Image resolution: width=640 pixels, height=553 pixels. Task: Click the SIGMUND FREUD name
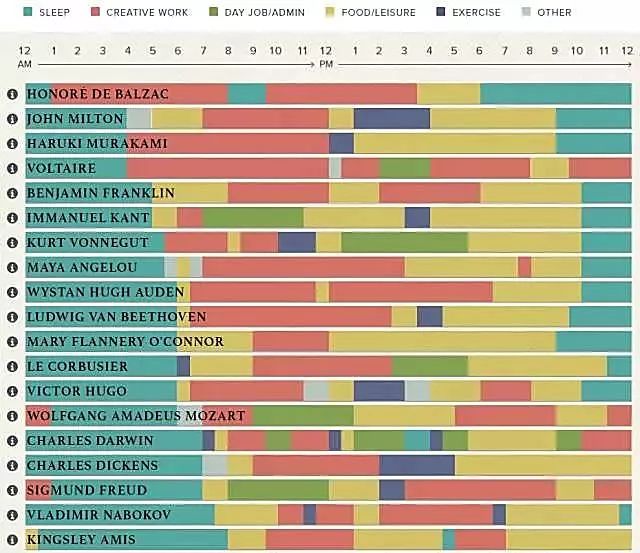click(87, 490)
